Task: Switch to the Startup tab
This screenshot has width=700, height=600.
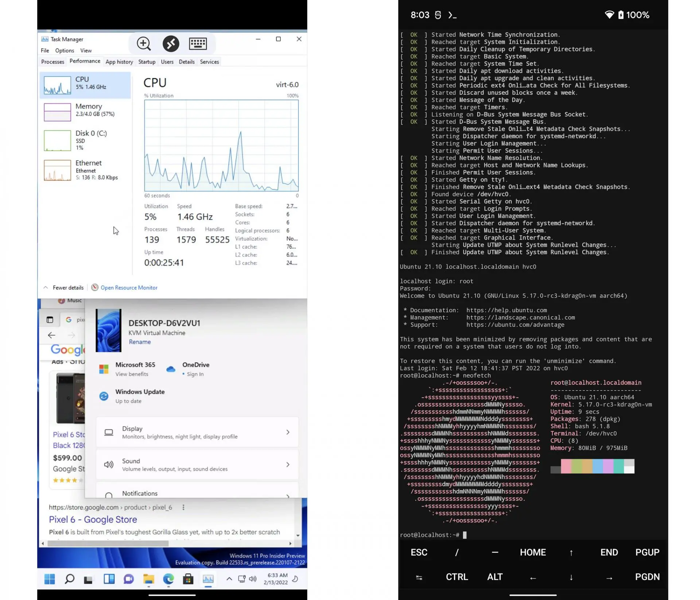Action: click(147, 62)
